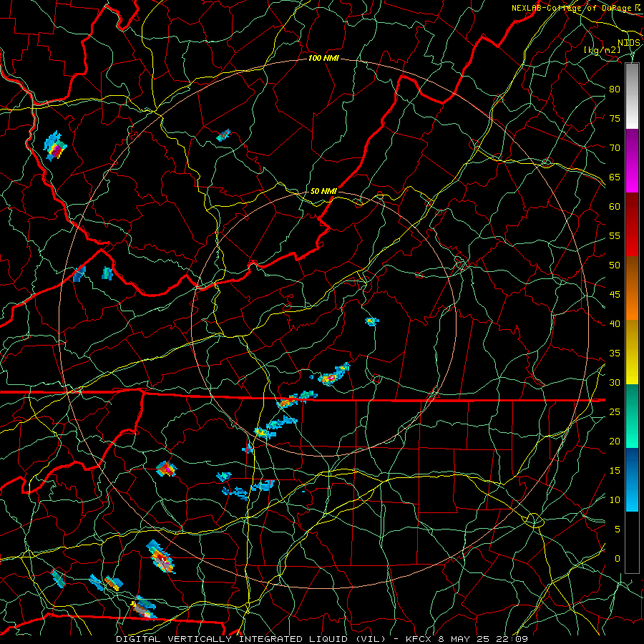Click the "50 NMI" range ring label
This screenshot has height=644, width=644.
coord(323,191)
